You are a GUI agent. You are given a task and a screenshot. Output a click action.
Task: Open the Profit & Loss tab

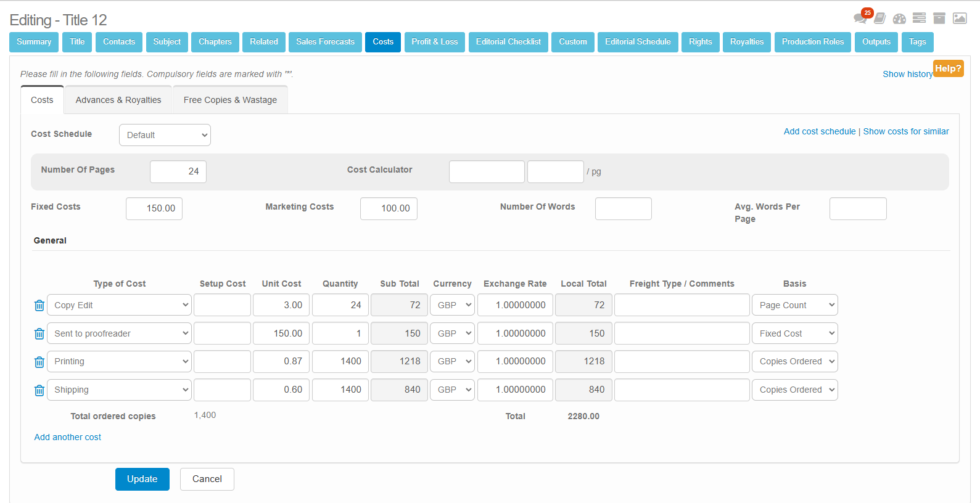[434, 42]
